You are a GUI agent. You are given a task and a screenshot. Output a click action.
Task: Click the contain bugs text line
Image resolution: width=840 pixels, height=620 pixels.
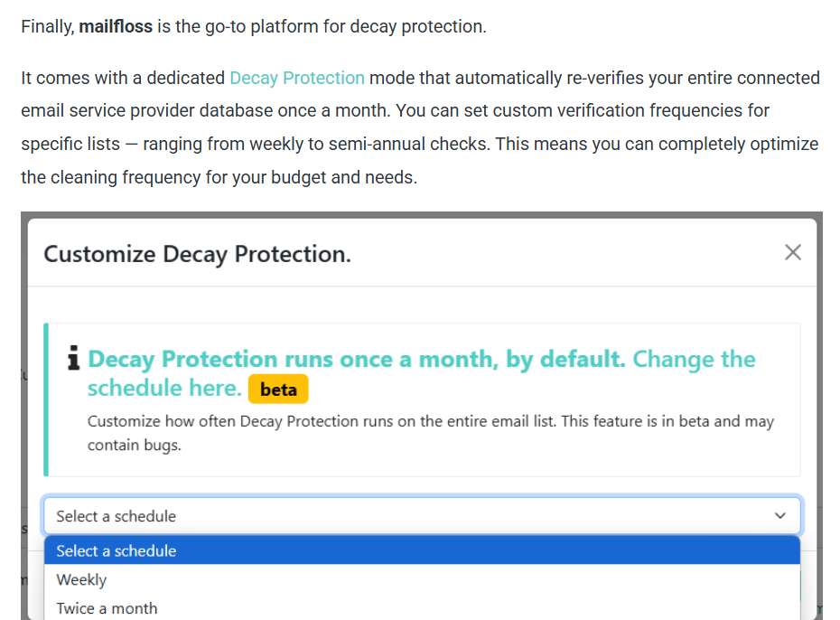pyautogui.click(x=135, y=446)
